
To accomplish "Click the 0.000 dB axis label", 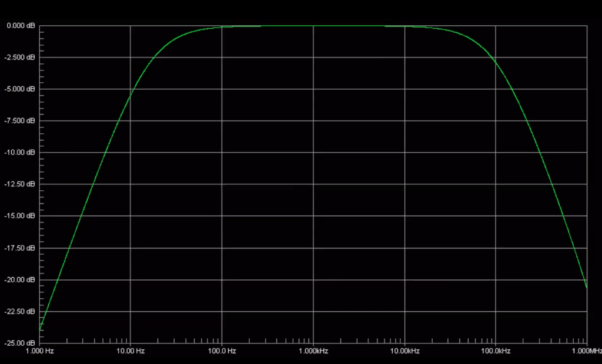I will point(21,26).
